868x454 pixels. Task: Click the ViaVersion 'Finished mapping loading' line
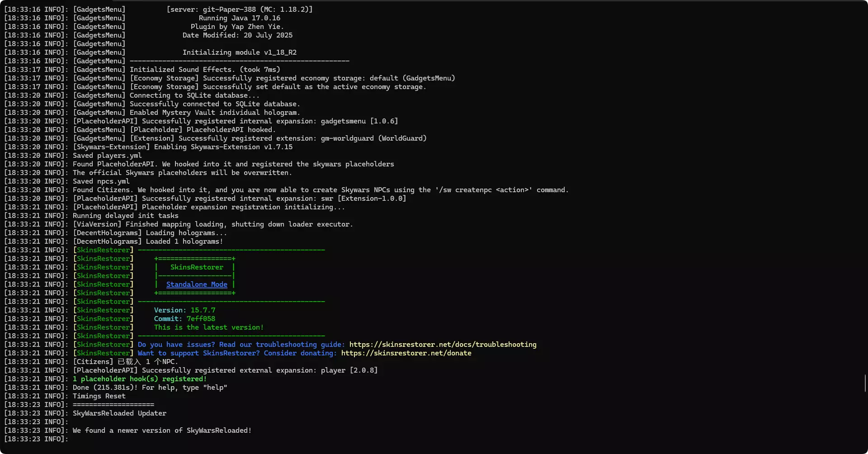pos(239,224)
